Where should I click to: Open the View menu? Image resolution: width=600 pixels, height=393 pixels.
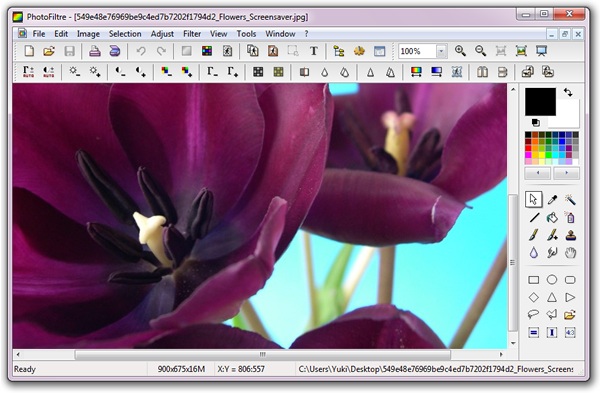218,34
